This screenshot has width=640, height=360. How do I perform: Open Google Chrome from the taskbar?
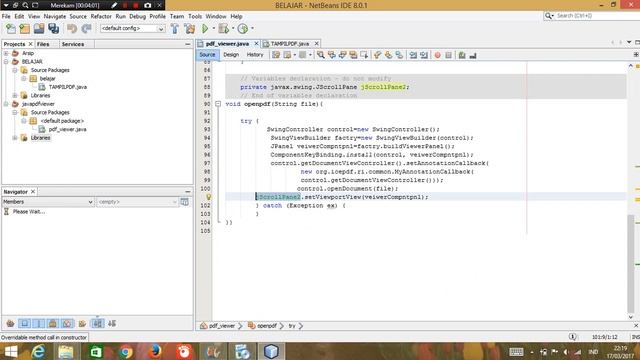pyautogui.click(x=125, y=351)
